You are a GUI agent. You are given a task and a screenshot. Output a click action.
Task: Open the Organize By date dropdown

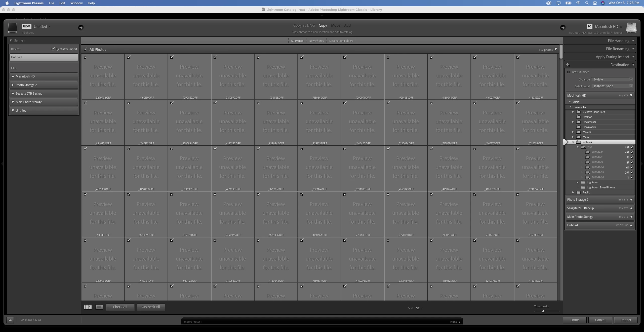[612, 79]
